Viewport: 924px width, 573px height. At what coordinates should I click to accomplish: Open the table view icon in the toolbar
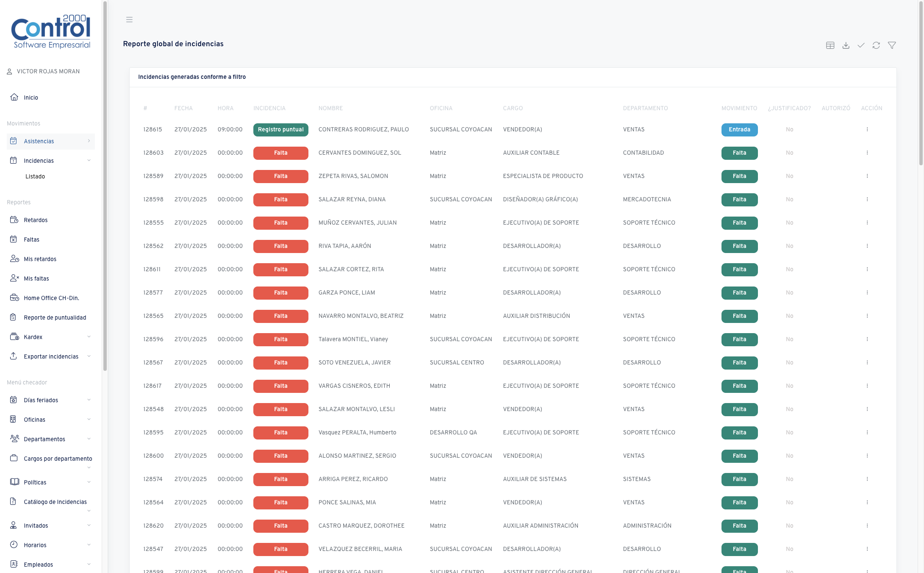click(x=830, y=45)
